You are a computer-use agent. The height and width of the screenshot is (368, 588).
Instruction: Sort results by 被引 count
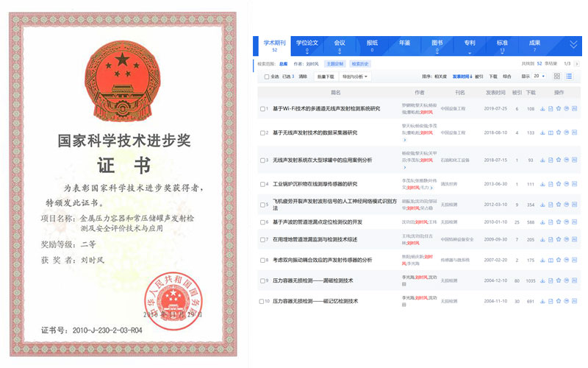tap(479, 77)
